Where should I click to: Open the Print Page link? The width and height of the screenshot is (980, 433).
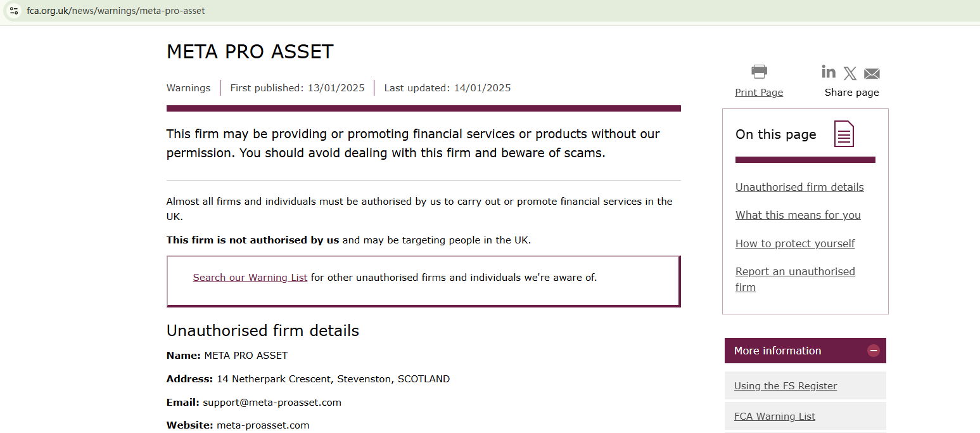coord(759,93)
